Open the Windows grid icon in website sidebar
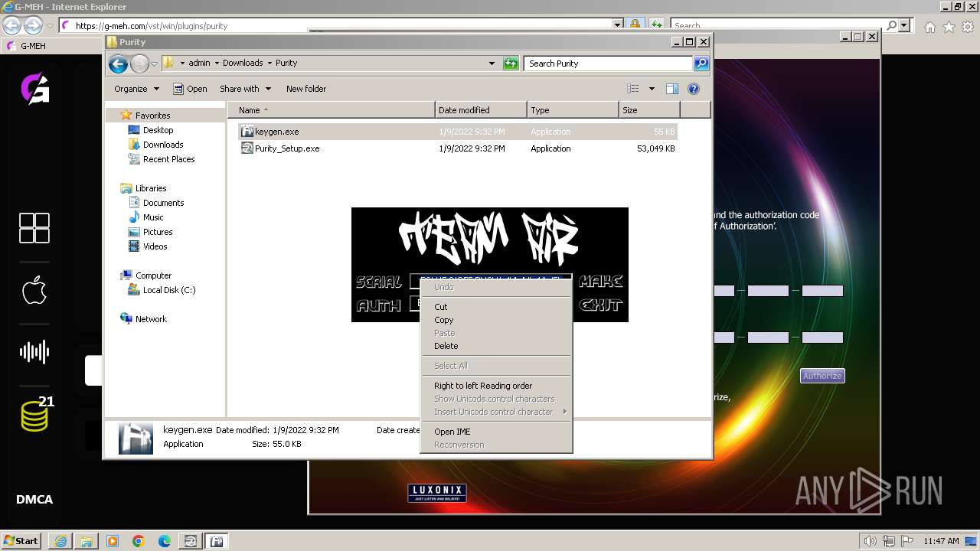Viewport: 980px width, 551px height. (x=34, y=228)
